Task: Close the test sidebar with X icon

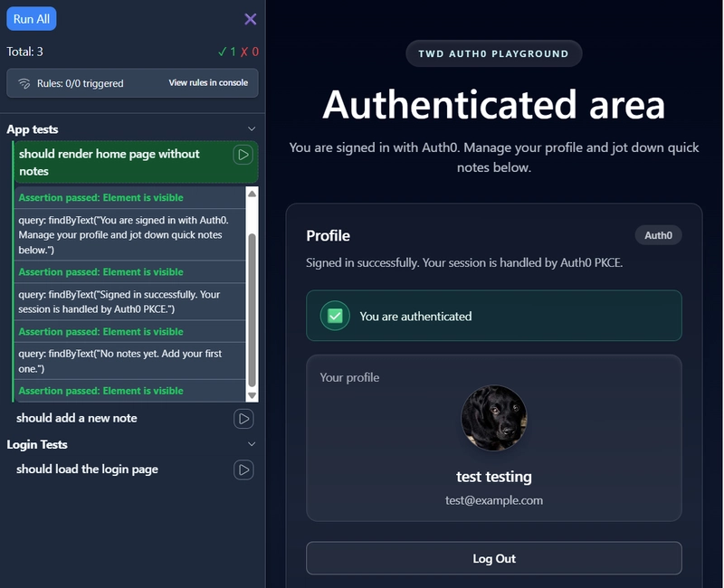Action: tap(251, 19)
